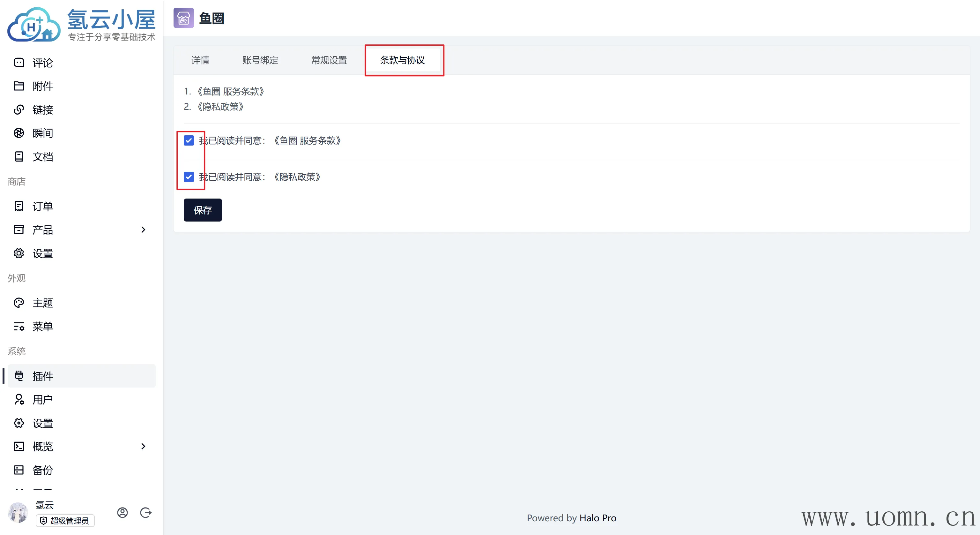
Task: Uncheck the 鱼圈 服务条款 agreement checkbox
Action: coord(189,140)
